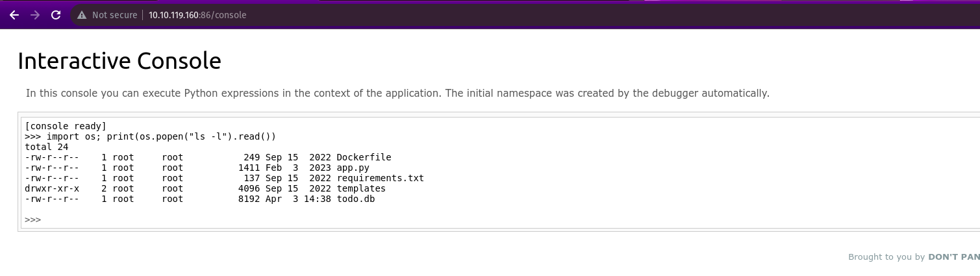Click the Interactive Console heading

[119, 61]
